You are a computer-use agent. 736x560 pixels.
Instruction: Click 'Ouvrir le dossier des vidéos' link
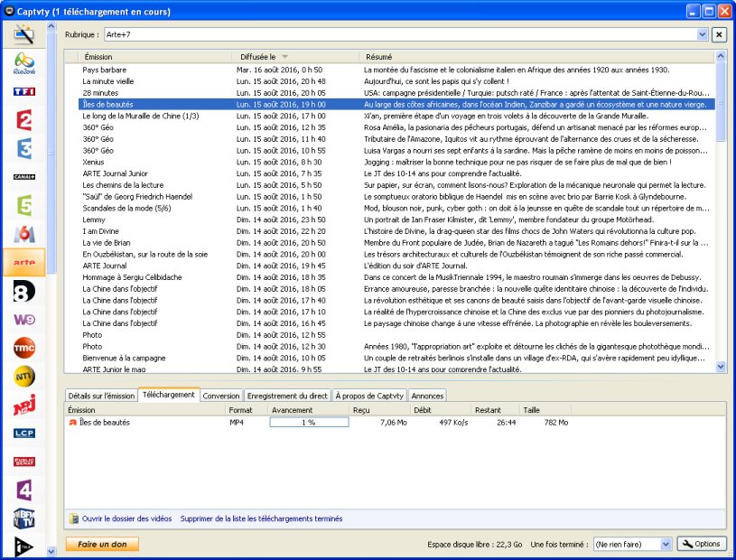pos(126,519)
